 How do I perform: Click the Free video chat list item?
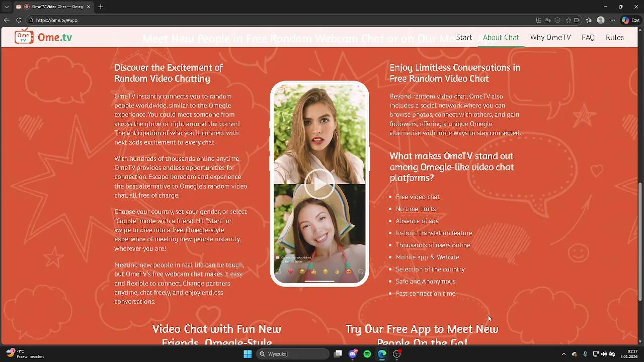tap(418, 197)
